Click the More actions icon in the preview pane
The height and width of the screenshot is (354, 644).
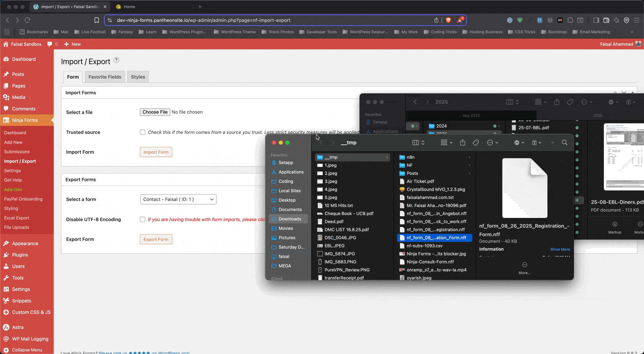525,265
